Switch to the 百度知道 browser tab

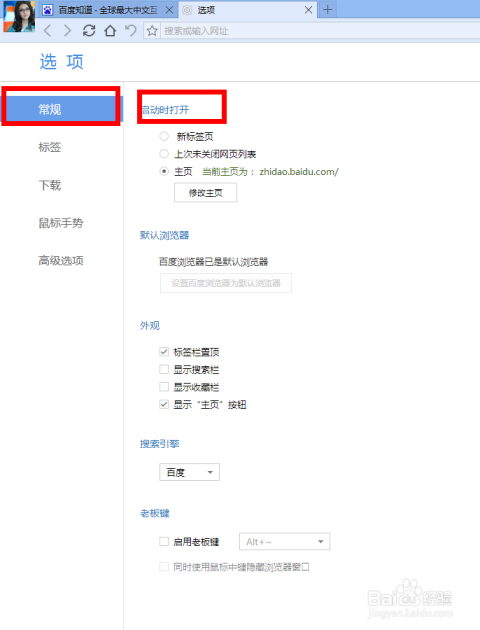(108, 10)
